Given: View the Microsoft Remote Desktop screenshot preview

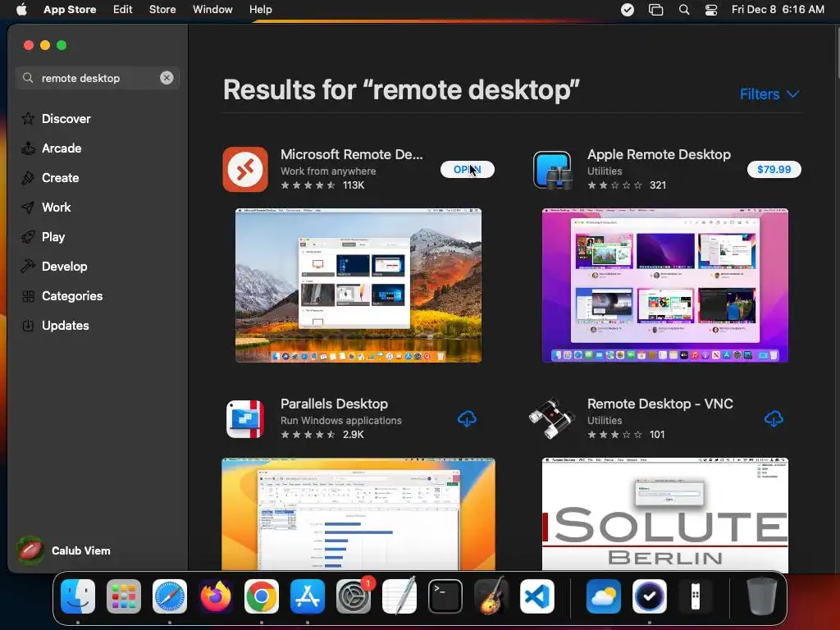Looking at the screenshot, I should tap(358, 285).
